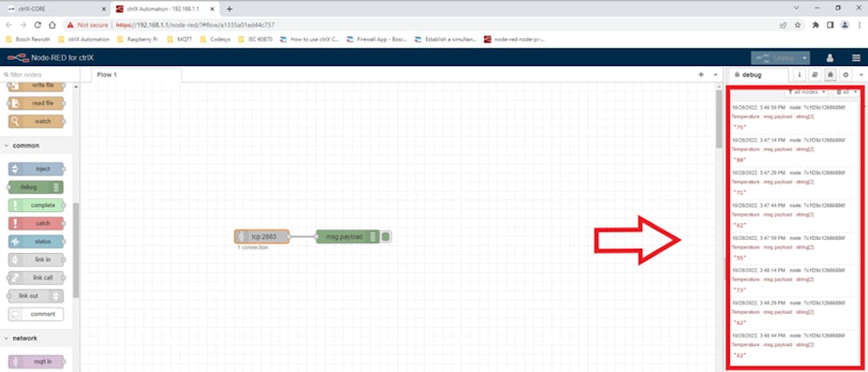The image size is (868, 372).
Task: Open the node-red-node-pi bookmark
Action: [x=514, y=39]
